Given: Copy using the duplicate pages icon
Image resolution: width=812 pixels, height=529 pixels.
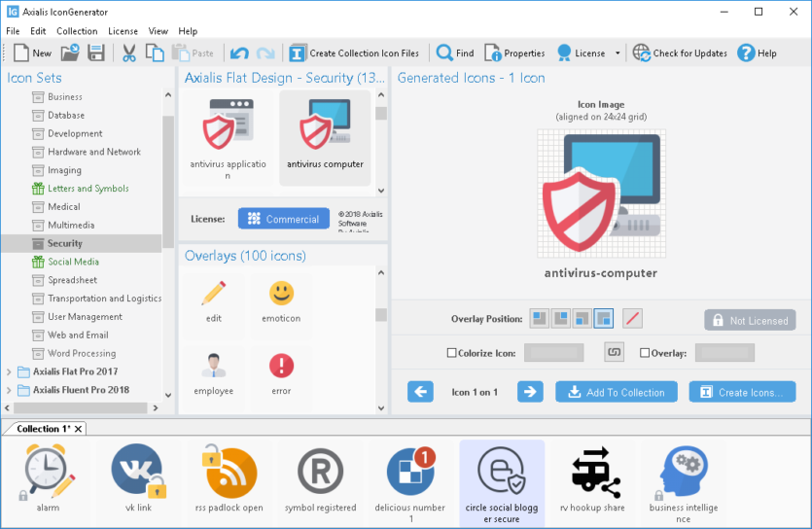Looking at the screenshot, I should (x=155, y=53).
